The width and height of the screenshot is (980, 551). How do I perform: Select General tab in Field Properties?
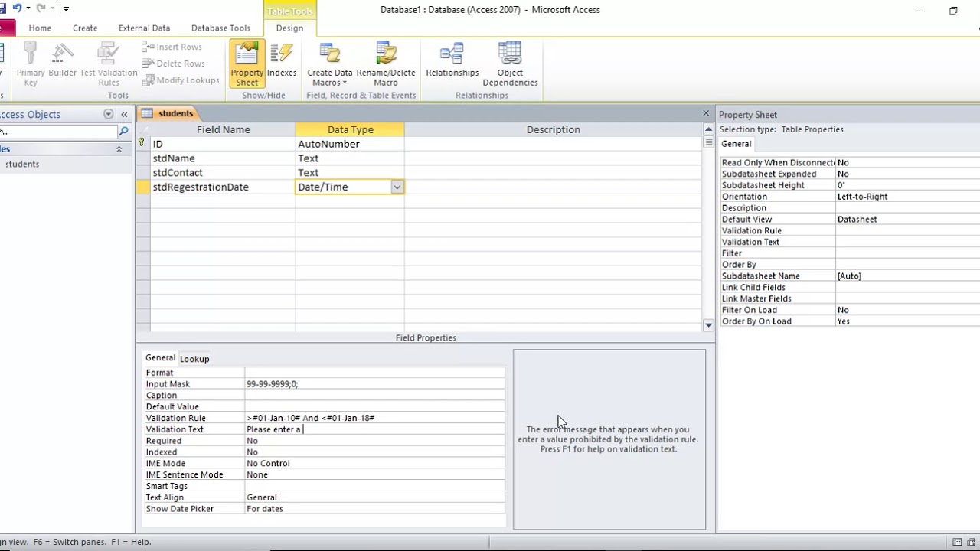click(x=160, y=357)
